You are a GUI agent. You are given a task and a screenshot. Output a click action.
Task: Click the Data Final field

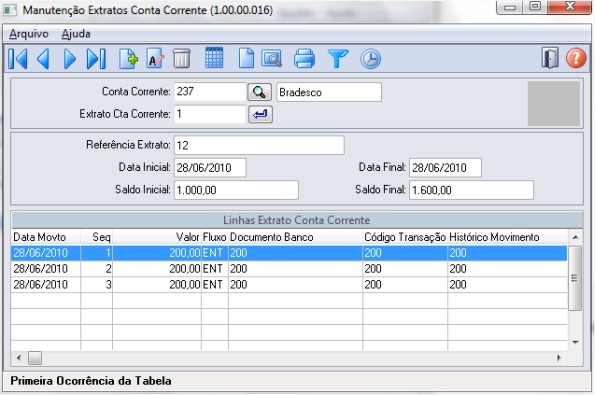tap(445, 168)
